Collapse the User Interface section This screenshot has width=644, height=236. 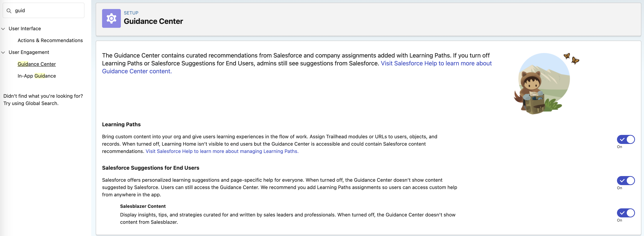click(x=3, y=29)
